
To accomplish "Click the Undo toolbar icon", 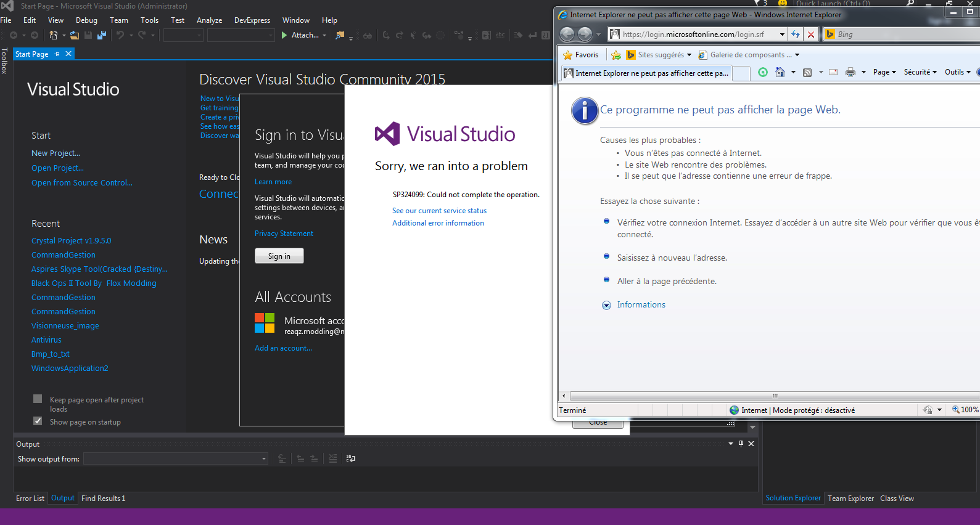I will click(x=120, y=35).
